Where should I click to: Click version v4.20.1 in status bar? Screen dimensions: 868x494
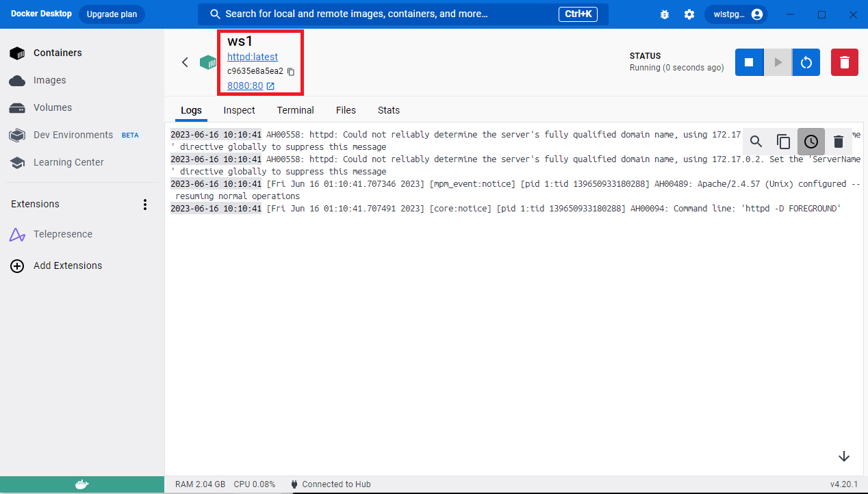tap(844, 484)
